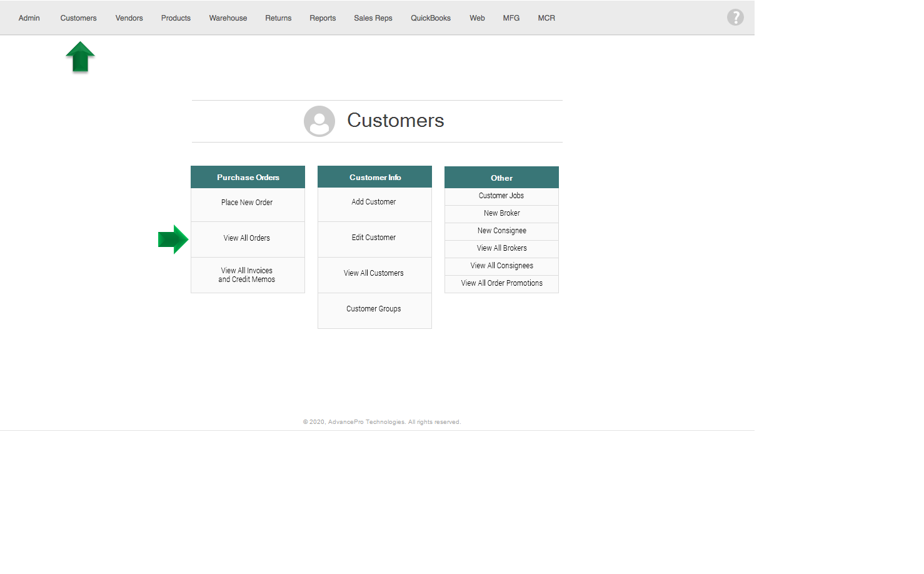Show View All Order Promotions
Screen dimensions: 924x574
point(501,283)
